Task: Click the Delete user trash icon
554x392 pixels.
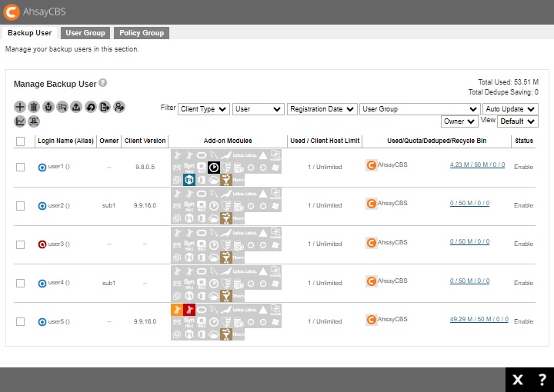Action: [x=34, y=107]
